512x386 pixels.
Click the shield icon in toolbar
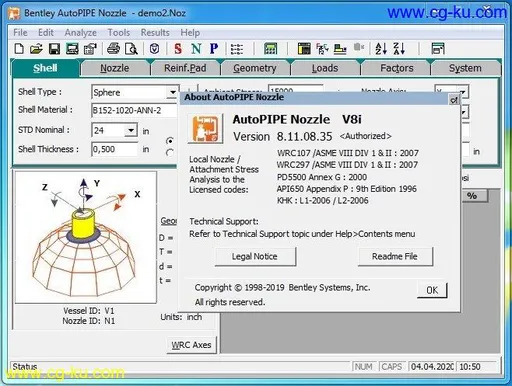(154, 49)
